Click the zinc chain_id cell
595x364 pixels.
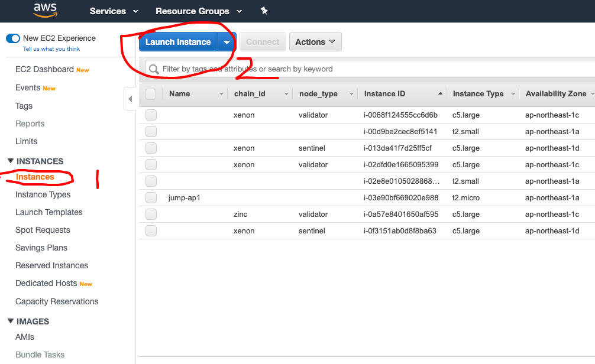tap(240, 214)
